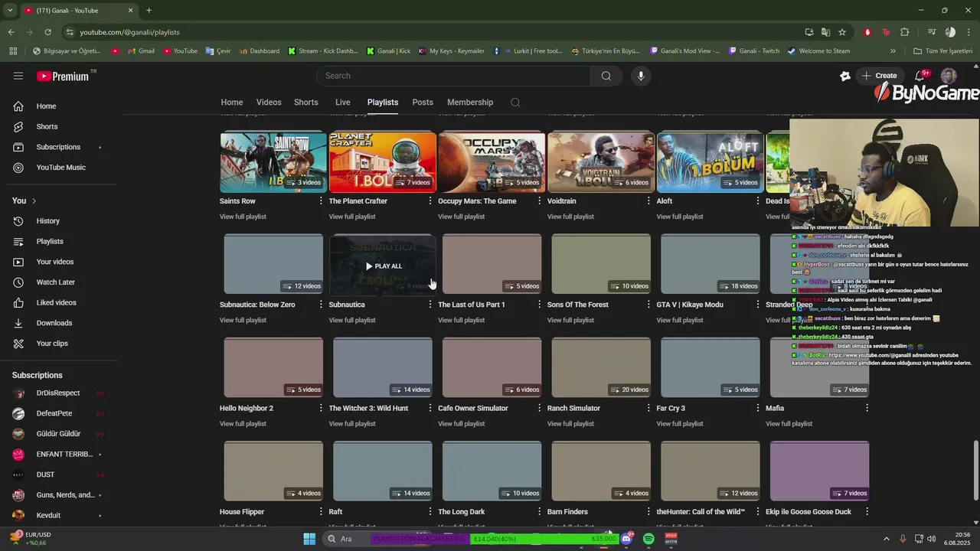Open options for The Last of Us Part 1 playlist

click(x=539, y=305)
